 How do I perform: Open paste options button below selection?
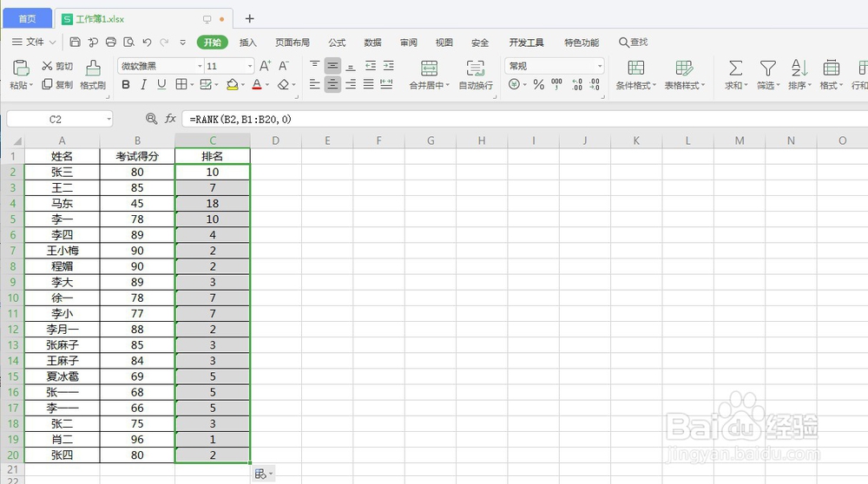[264, 474]
